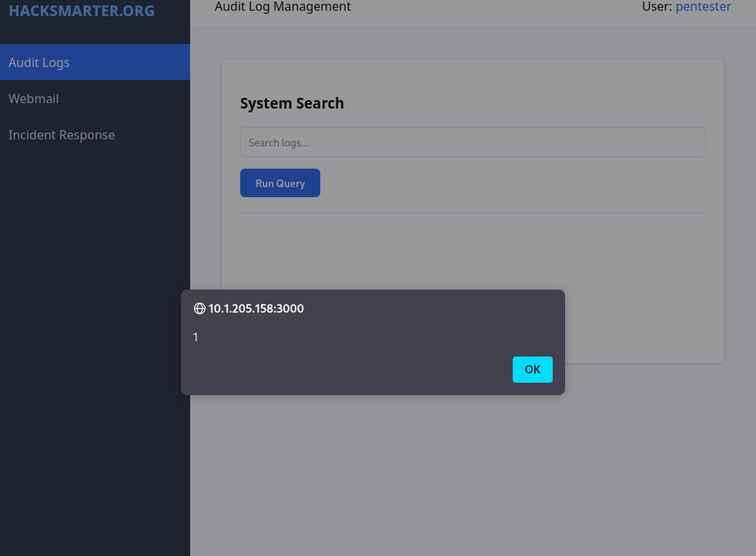This screenshot has height=556, width=756.
Task: Select Audit Logs in the sidebar
Action: [38, 62]
